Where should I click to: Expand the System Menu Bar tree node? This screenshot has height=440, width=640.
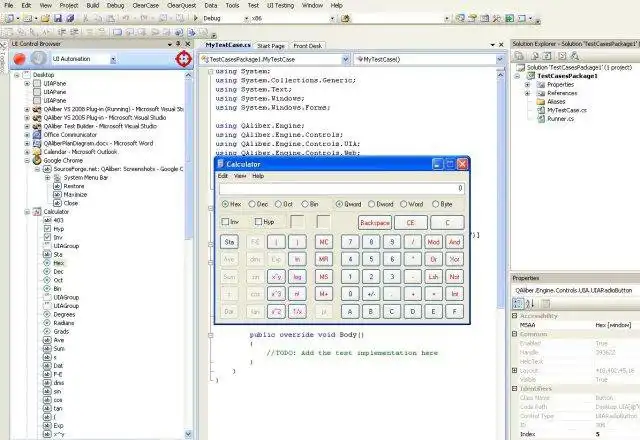click(x=47, y=178)
